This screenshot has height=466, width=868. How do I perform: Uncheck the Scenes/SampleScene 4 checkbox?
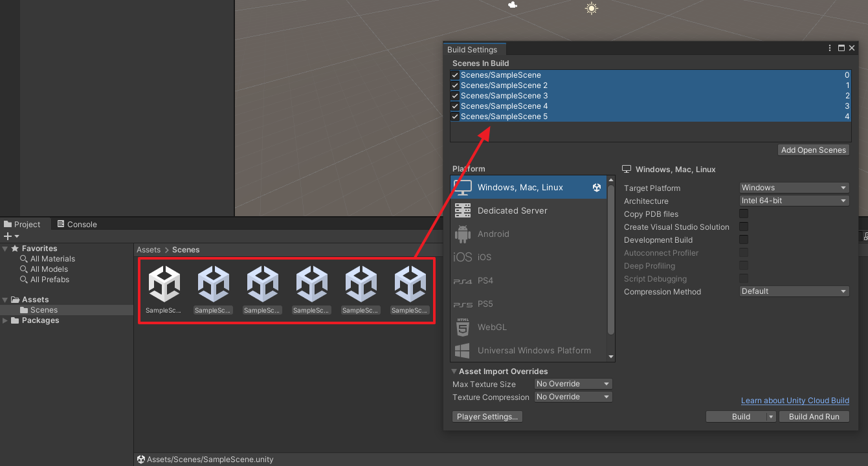(x=455, y=106)
